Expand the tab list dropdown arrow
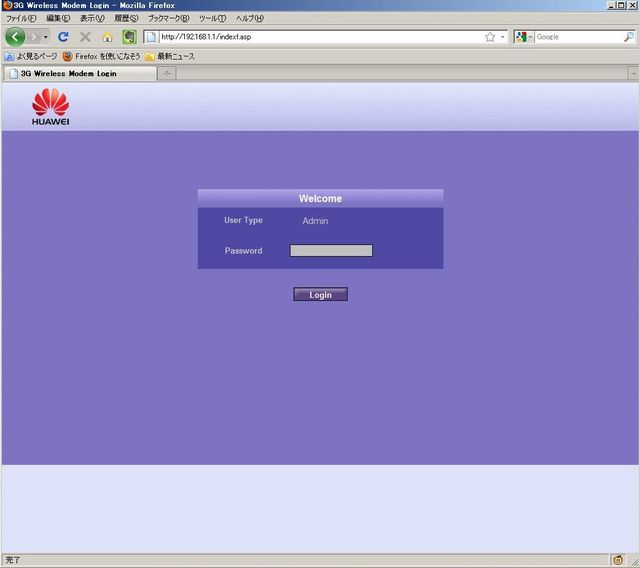This screenshot has height=568, width=640. tap(633, 73)
